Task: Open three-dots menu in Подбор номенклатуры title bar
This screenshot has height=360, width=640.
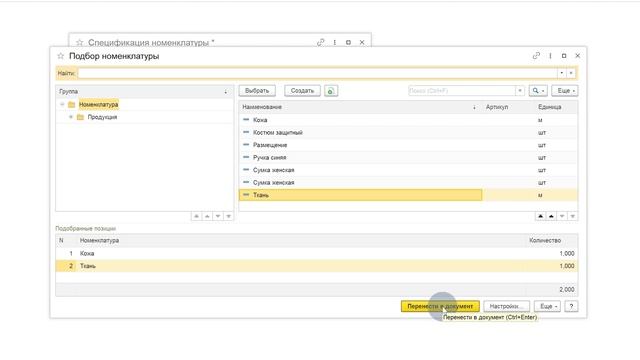Action: tap(550, 56)
